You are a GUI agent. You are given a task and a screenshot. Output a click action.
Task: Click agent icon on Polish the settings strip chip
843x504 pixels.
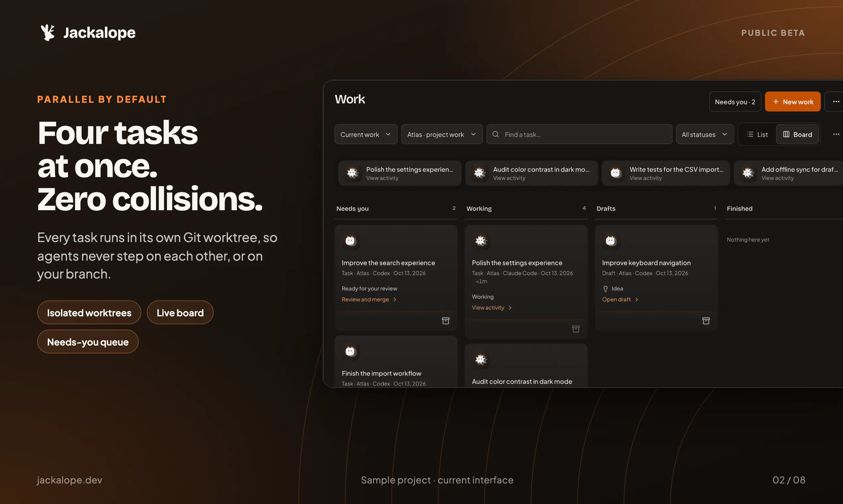352,173
